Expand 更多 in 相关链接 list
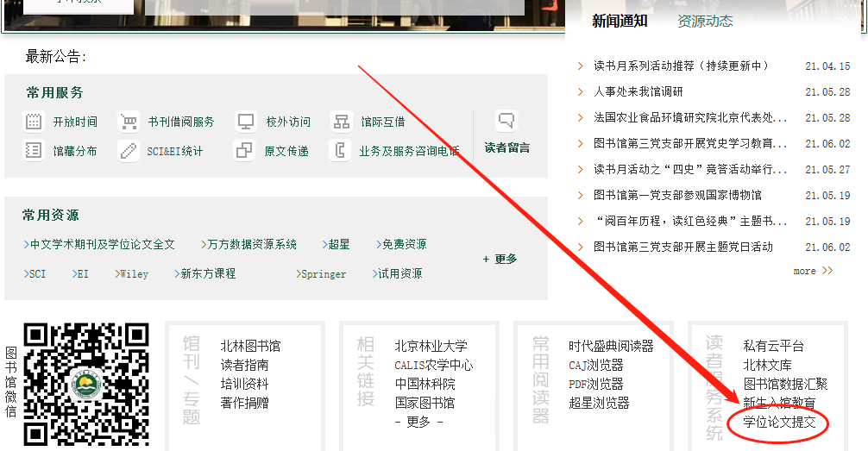868x451 pixels. pos(418,422)
